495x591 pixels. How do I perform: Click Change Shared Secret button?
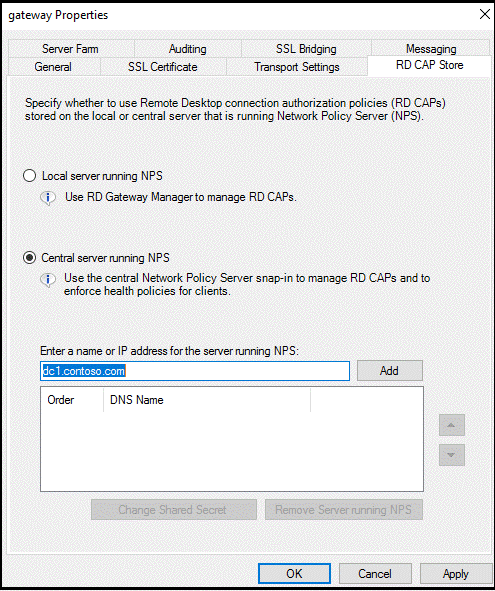click(174, 510)
